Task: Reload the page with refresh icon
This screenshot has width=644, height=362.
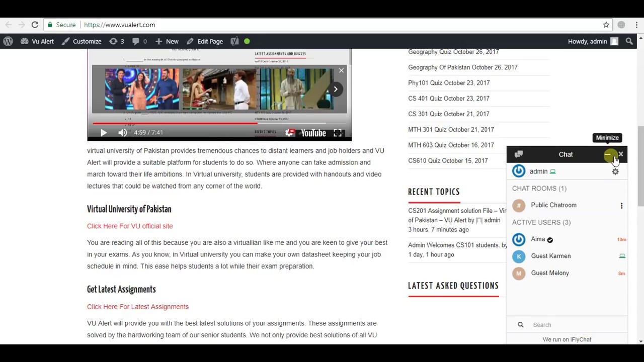Action: tap(35, 25)
